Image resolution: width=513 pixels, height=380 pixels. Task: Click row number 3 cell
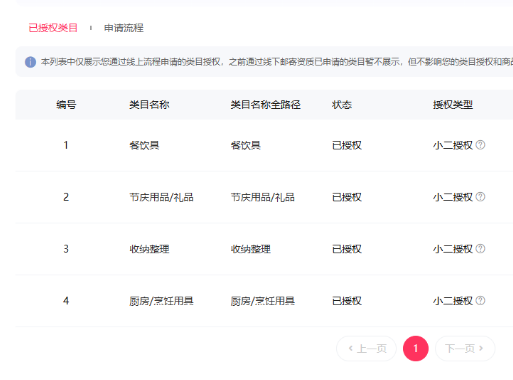point(66,249)
